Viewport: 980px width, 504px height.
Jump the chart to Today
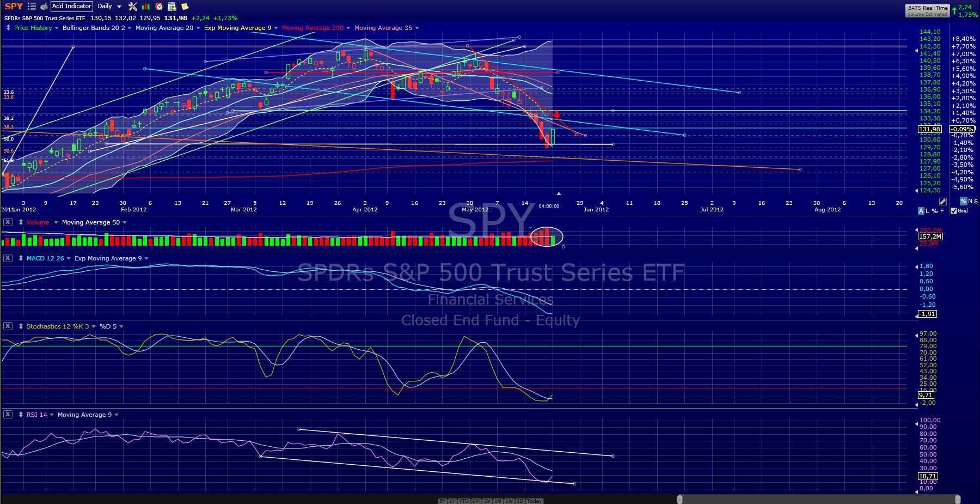click(535, 501)
